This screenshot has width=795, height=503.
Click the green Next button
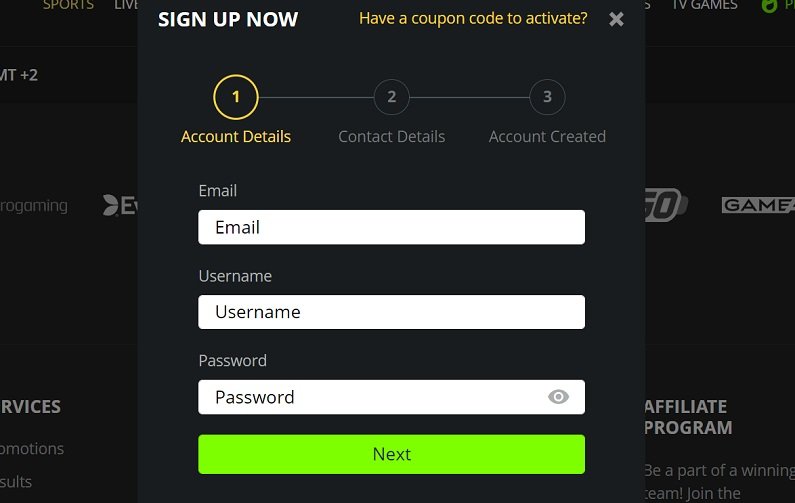pyautogui.click(x=391, y=454)
